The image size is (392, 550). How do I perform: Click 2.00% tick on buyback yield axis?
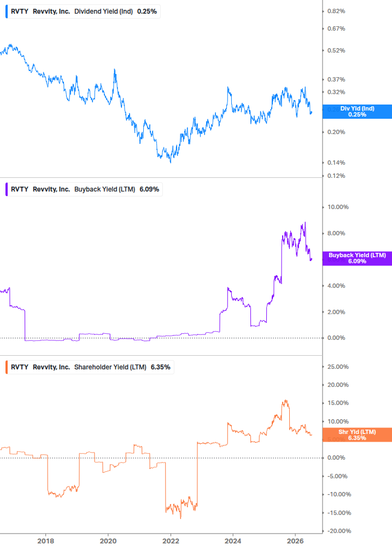(x=336, y=312)
